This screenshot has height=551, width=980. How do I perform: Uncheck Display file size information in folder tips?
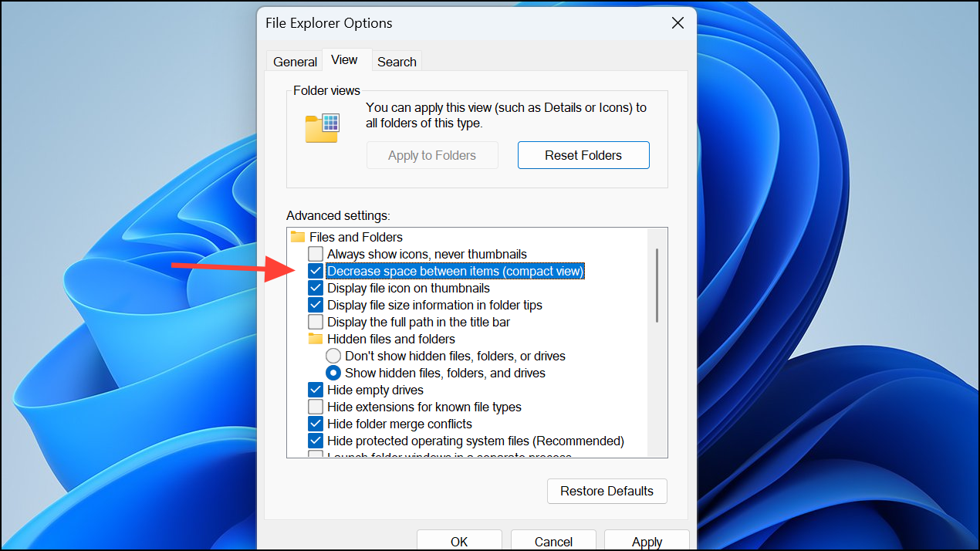(316, 305)
